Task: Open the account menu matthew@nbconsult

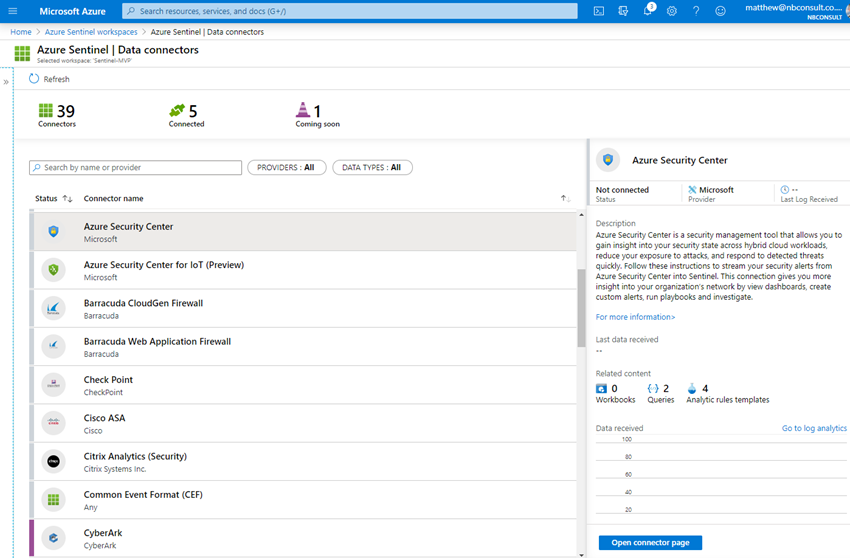Action: point(794,11)
